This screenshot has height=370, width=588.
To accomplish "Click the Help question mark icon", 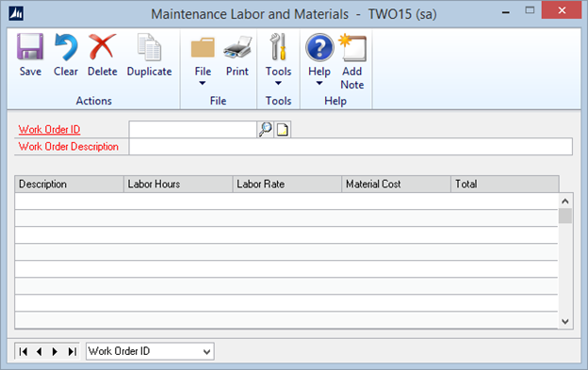I will click(x=319, y=48).
